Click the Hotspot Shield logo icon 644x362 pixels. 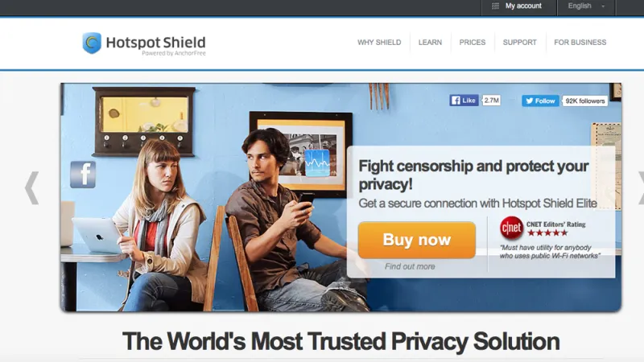(92, 43)
